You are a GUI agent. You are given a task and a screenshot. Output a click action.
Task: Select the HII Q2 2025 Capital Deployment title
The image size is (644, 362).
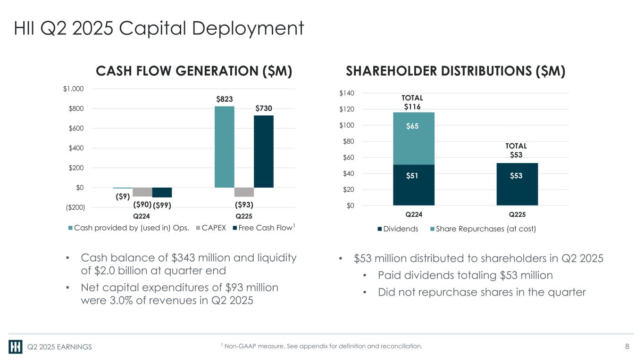tap(159, 29)
